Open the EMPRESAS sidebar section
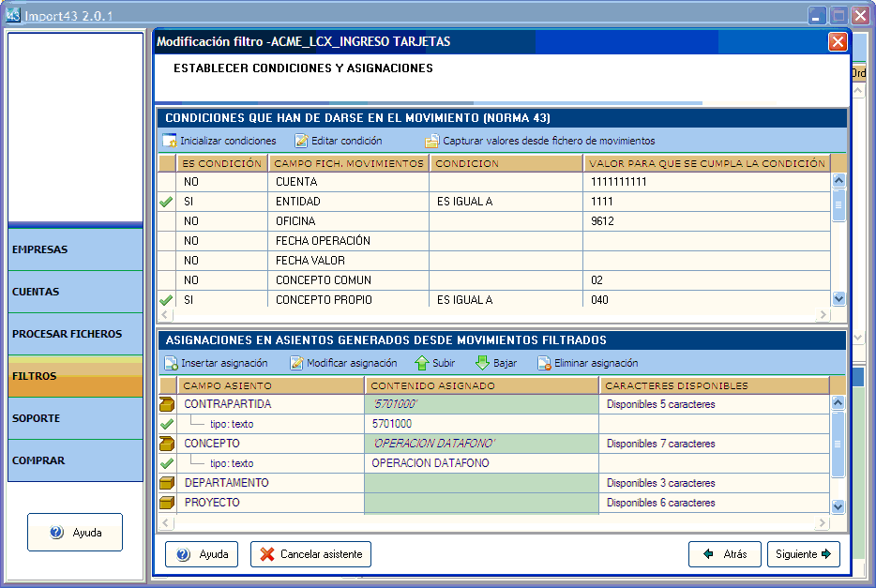876x588 pixels. point(75,250)
